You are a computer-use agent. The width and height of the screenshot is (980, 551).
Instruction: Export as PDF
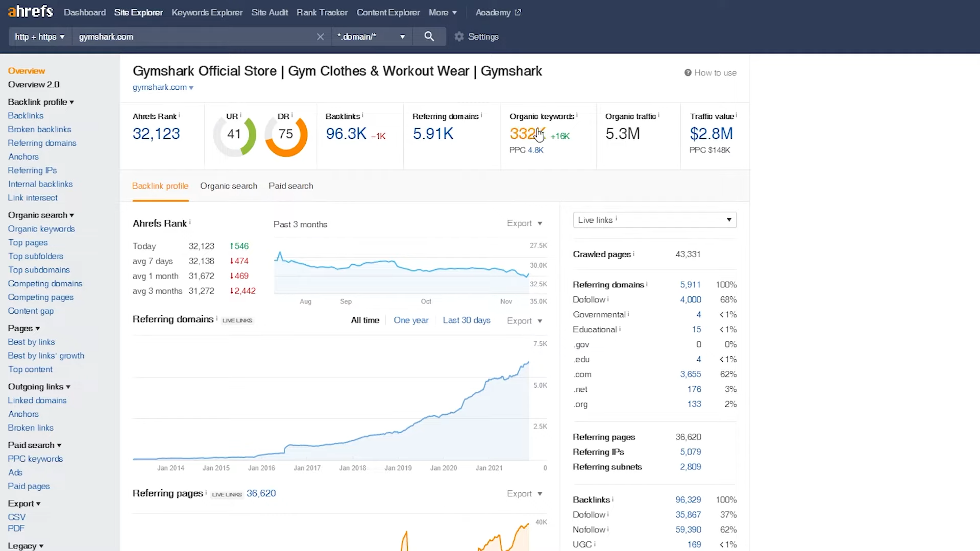(16, 529)
